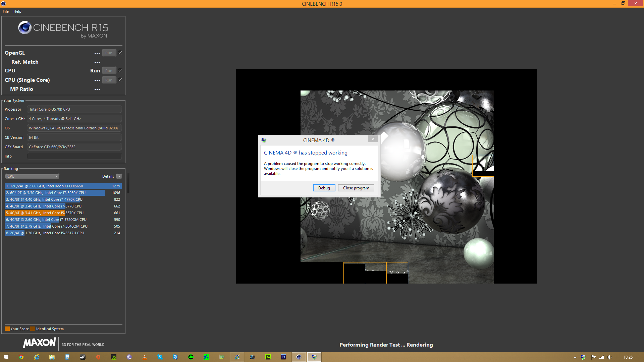Expand ranking Details arrow

pyautogui.click(x=119, y=176)
